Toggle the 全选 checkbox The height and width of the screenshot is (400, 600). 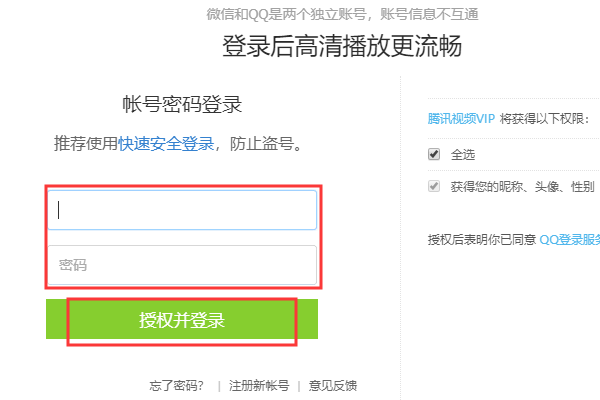coord(434,154)
